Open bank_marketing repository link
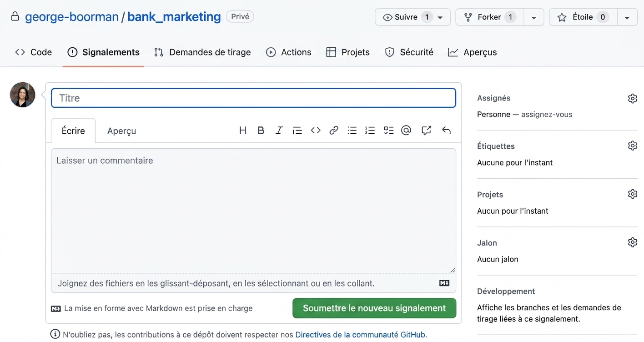 (x=174, y=17)
